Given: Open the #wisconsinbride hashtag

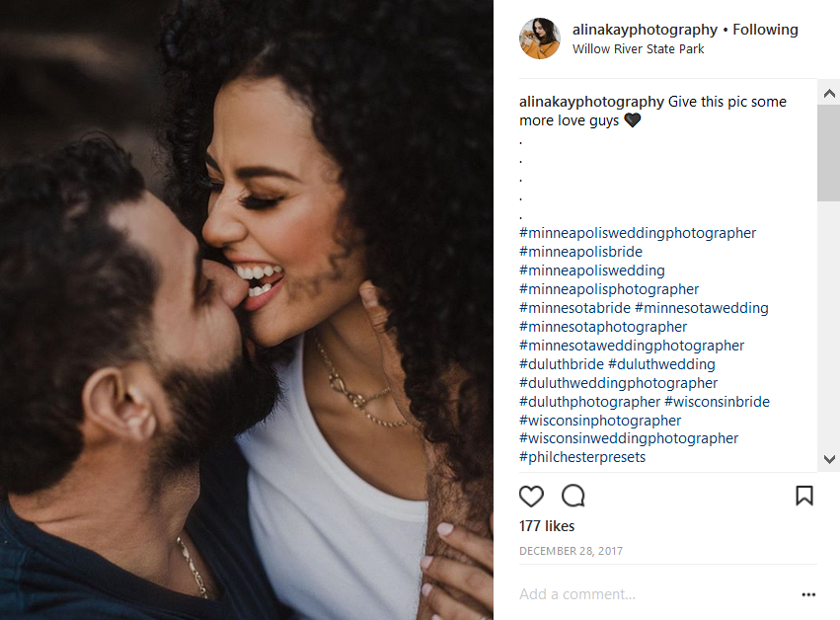Looking at the screenshot, I should click(717, 402).
